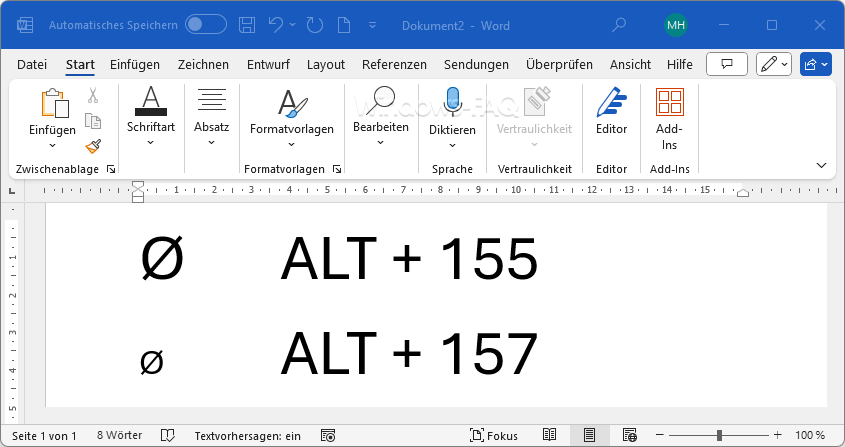This screenshot has width=845, height=447.
Task: Click the first line indent marker on ruler
Action: pos(138,185)
